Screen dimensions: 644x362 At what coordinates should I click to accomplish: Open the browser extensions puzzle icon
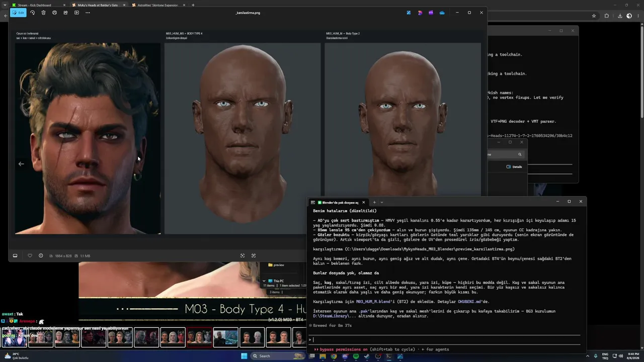tap(606, 16)
